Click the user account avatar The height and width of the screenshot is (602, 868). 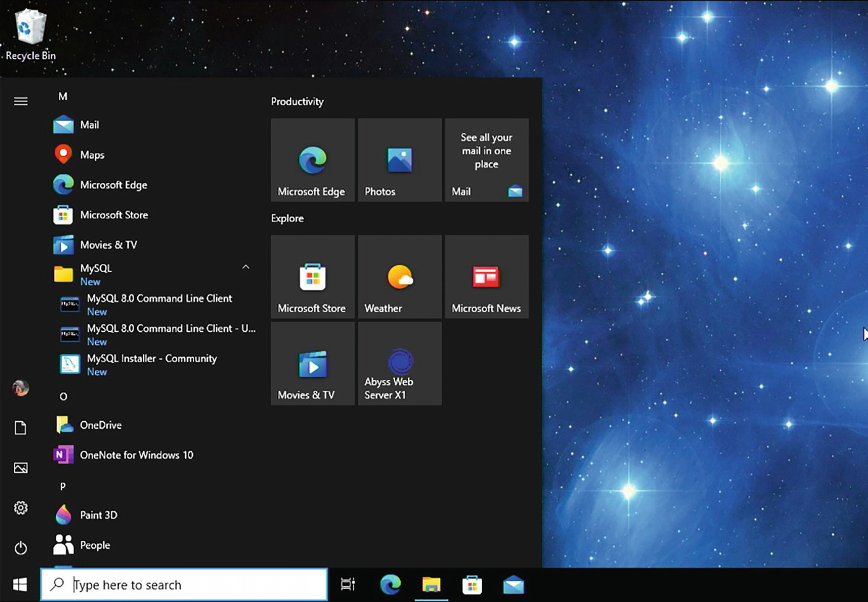point(20,388)
